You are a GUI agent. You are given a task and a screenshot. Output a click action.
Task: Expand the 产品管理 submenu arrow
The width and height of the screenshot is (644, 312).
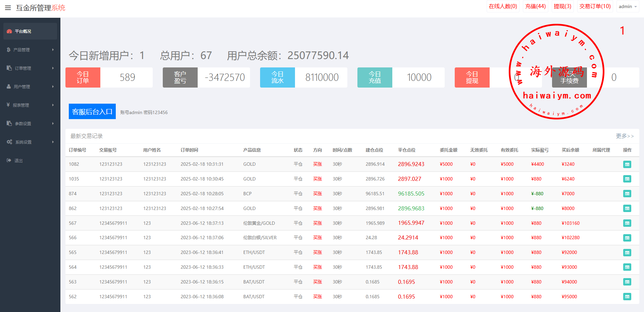pos(53,50)
